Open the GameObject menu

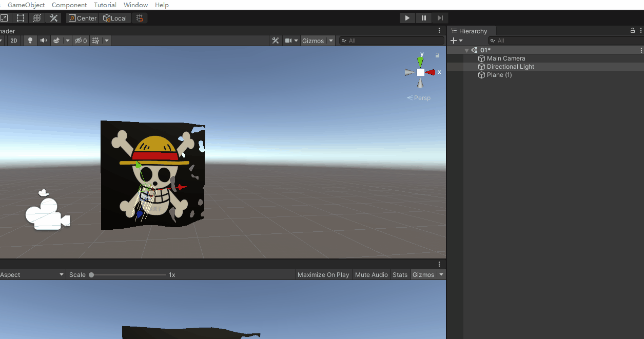(26, 5)
